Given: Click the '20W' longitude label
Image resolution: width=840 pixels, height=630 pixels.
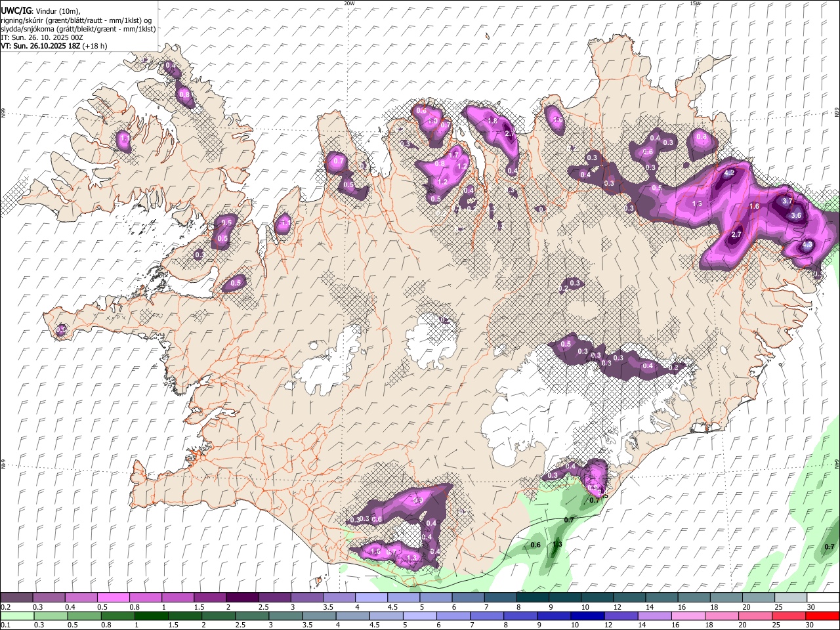Looking at the screenshot, I should (x=349, y=3).
